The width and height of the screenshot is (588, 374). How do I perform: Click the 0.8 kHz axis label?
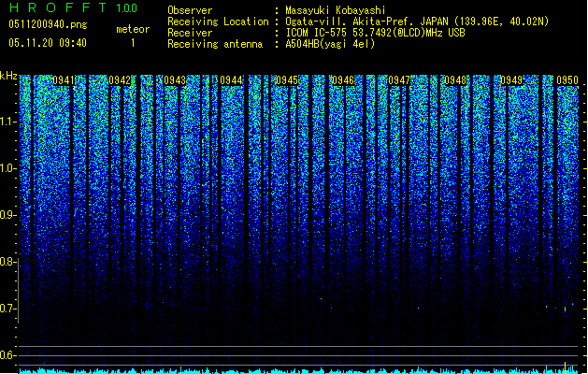pos(8,262)
